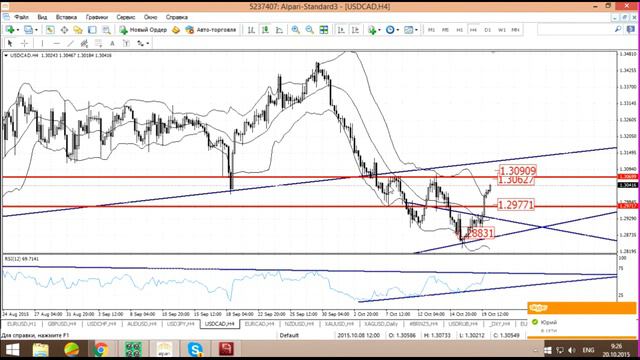The height and width of the screenshot is (360, 640).
Task: Select the W1 timeframe button
Action: point(502,30)
